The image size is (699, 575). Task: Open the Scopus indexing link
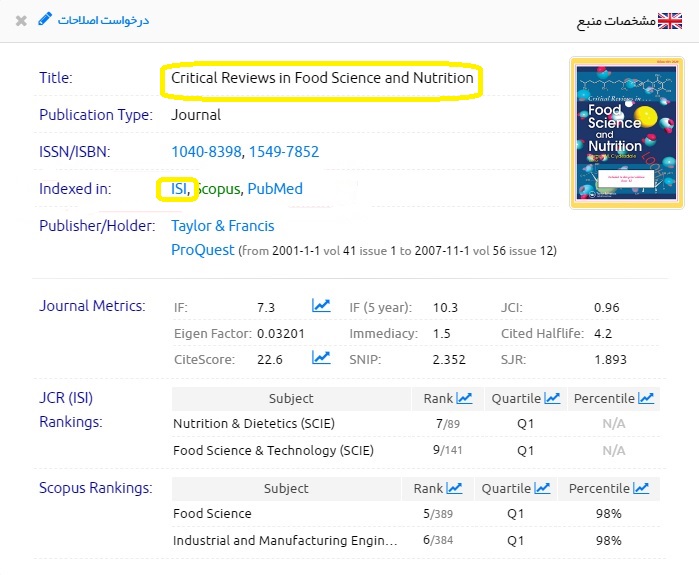click(x=218, y=188)
